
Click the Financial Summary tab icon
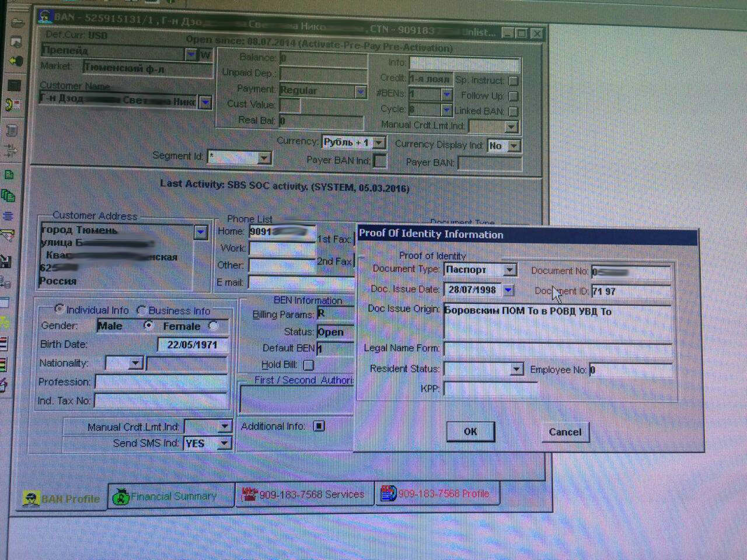pyautogui.click(x=121, y=496)
